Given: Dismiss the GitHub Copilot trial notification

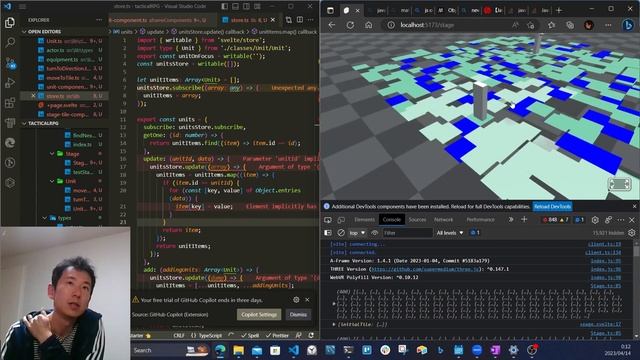Looking at the screenshot, I should coord(298,314).
